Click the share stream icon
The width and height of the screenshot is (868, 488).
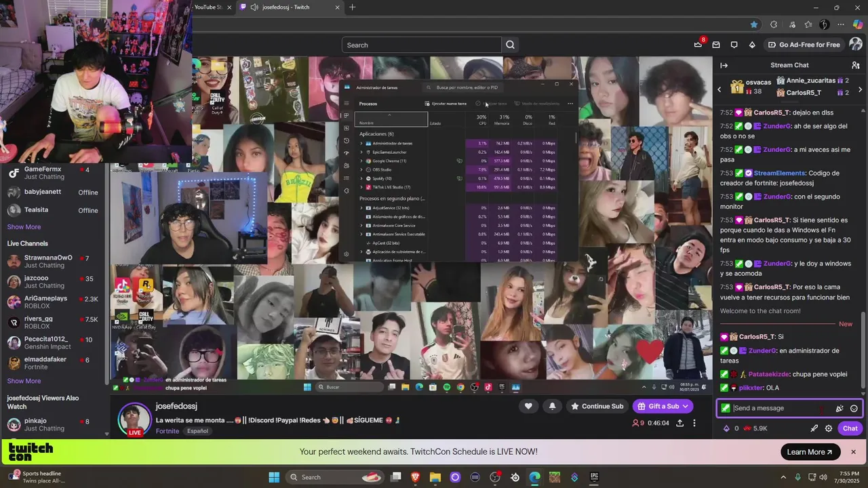tap(679, 423)
